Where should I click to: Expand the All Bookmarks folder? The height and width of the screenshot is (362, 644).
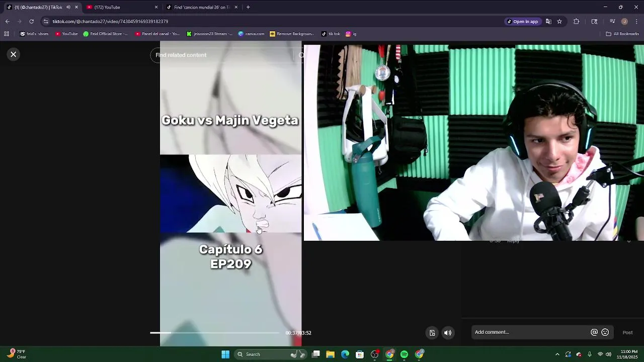pyautogui.click(x=622, y=34)
